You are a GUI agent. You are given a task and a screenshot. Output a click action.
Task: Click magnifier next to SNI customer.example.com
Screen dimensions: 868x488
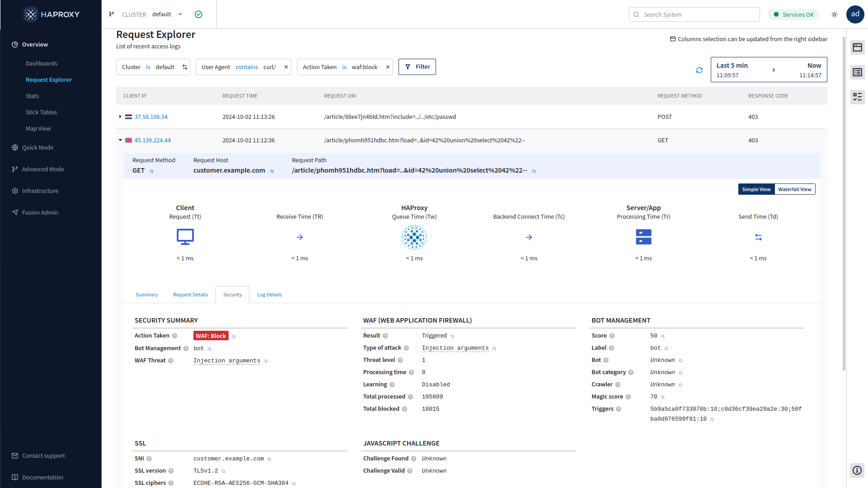click(x=269, y=459)
